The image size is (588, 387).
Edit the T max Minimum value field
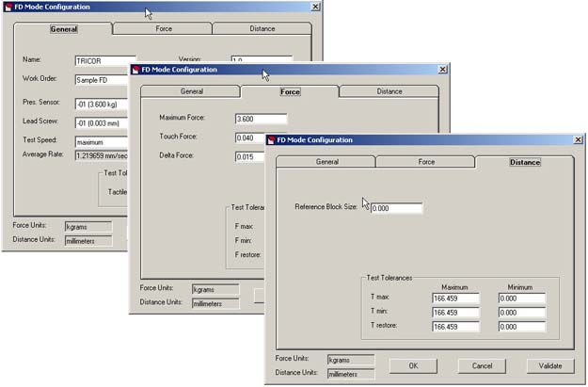[x=521, y=298]
